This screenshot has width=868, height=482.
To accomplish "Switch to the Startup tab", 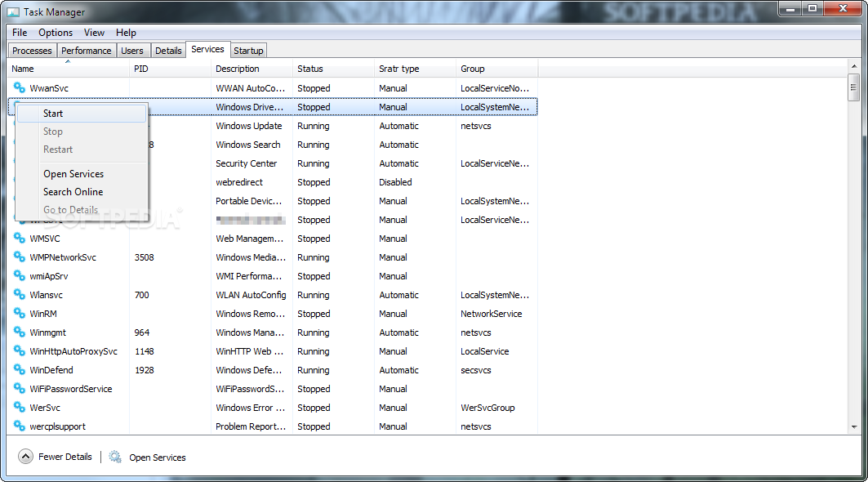I will coord(248,51).
